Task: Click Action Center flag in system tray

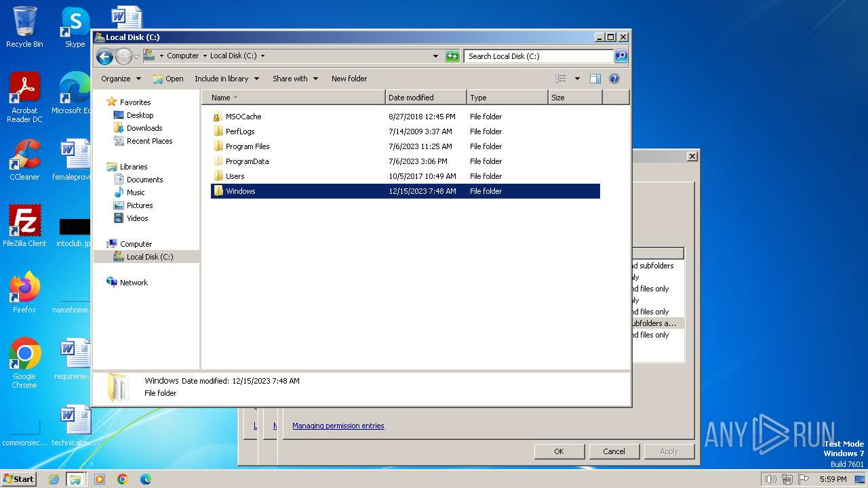Action: click(803, 479)
